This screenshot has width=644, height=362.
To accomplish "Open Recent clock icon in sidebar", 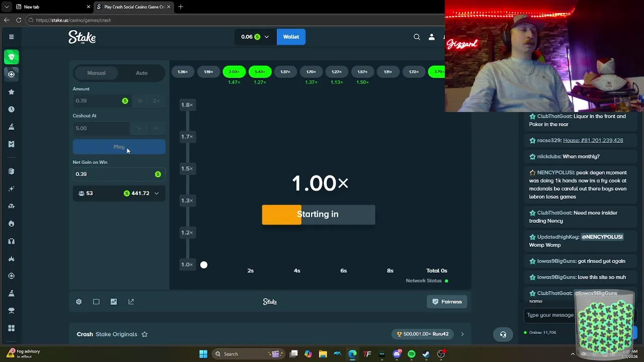I will 11,109.
